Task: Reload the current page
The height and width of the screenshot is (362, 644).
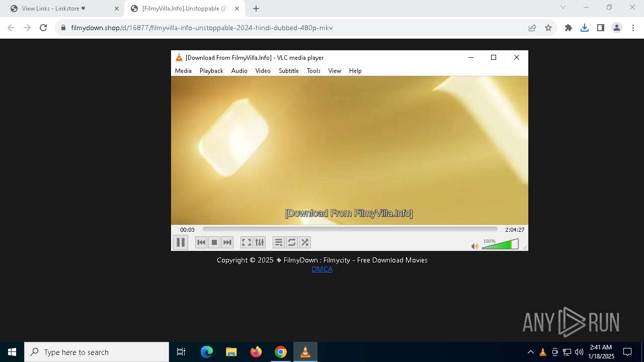Action: tap(43, 28)
